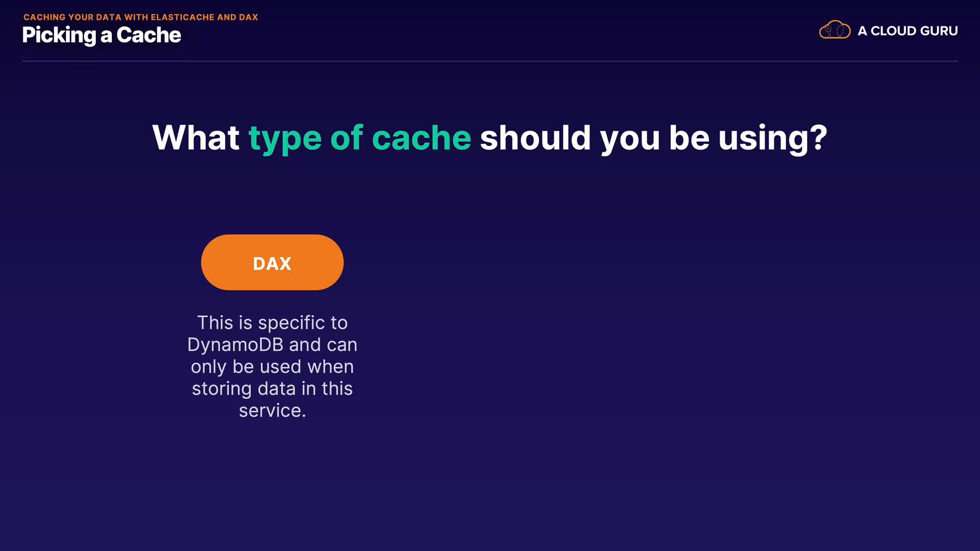980x551 pixels.
Task: Click the A Cloud Guru cloud logo icon
Action: click(835, 30)
